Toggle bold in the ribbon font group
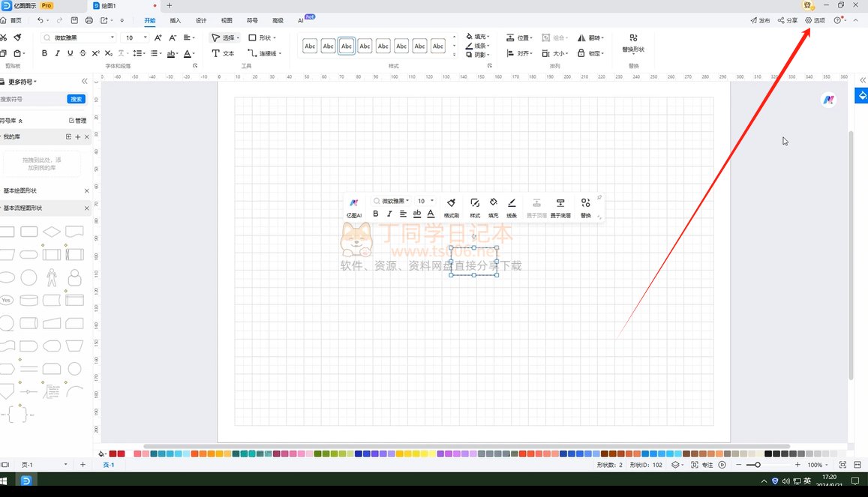The image size is (868, 497). point(44,53)
